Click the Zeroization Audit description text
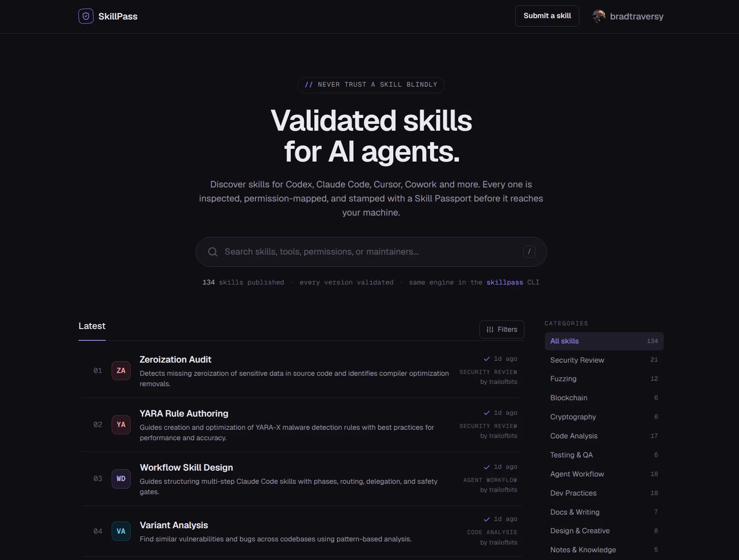The height and width of the screenshot is (560, 739). pos(294,378)
